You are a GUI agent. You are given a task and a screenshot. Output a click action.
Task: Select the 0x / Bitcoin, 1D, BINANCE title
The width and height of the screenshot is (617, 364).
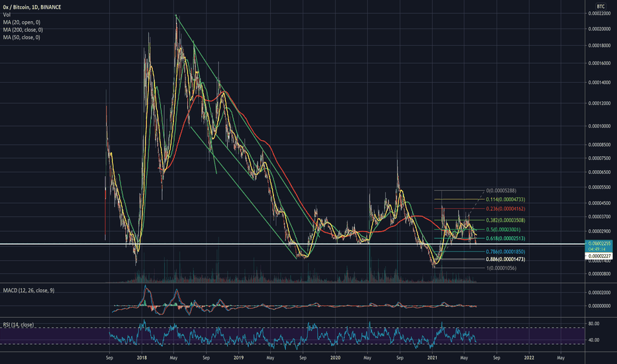click(x=32, y=7)
